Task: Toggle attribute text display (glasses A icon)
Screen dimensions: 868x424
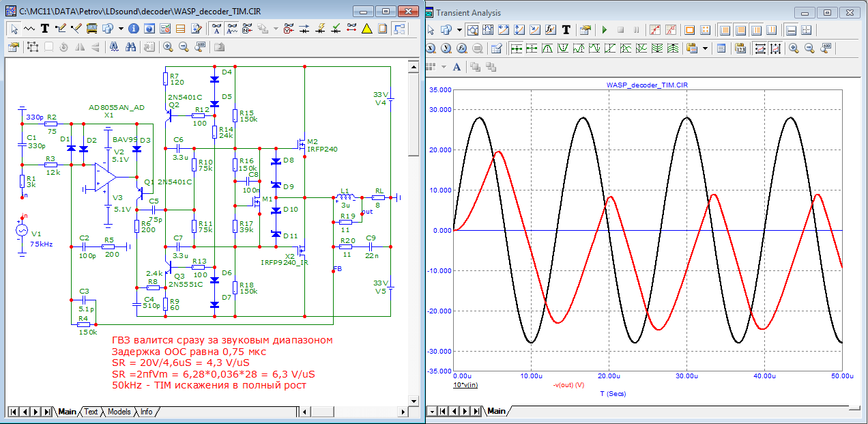Action: pyautogui.click(x=216, y=29)
